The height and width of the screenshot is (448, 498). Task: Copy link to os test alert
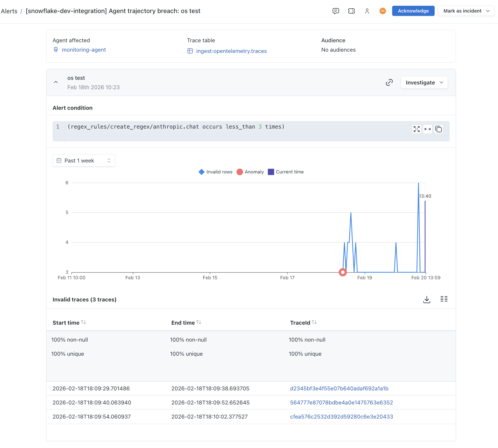tap(389, 82)
